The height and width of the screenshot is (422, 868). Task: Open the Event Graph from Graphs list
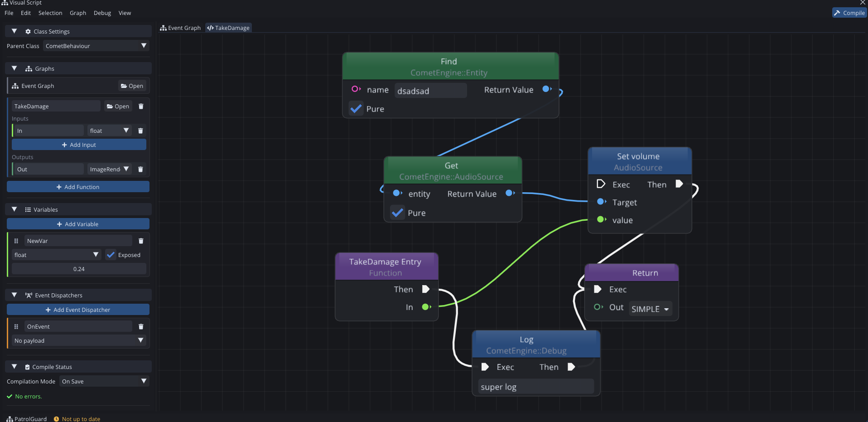[x=132, y=86]
